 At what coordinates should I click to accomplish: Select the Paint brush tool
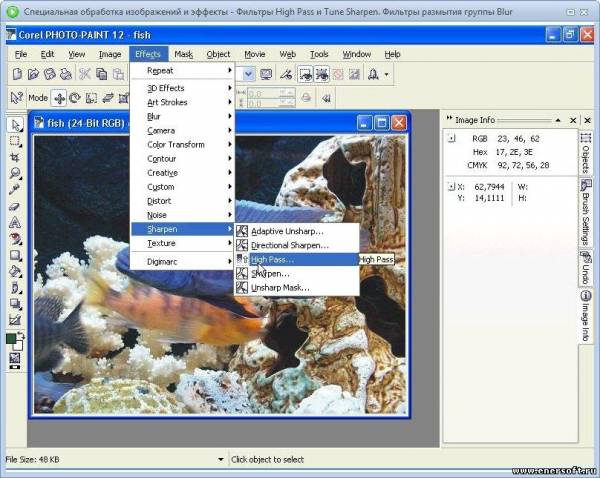pyautogui.click(x=15, y=287)
